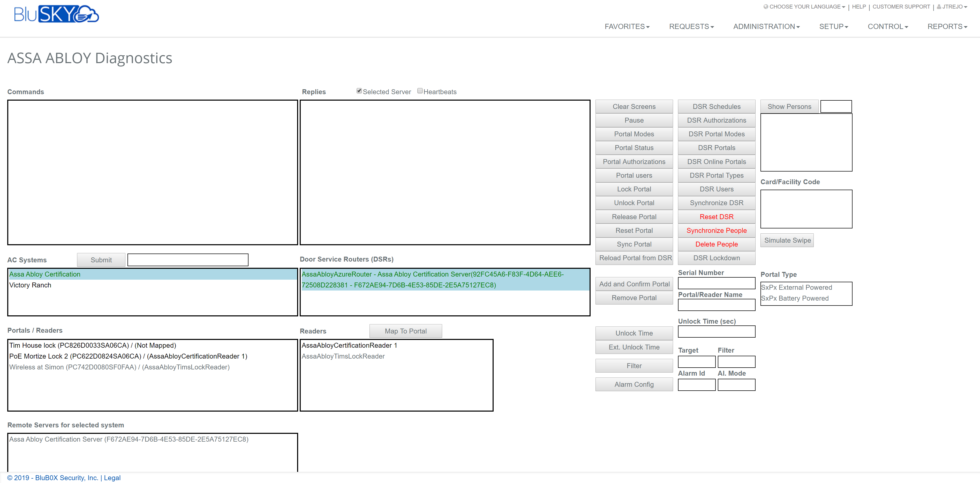Screen dimensions: 980x483
Task: Select Tim House lock portal entry
Action: pyautogui.click(x=93, y=345)
